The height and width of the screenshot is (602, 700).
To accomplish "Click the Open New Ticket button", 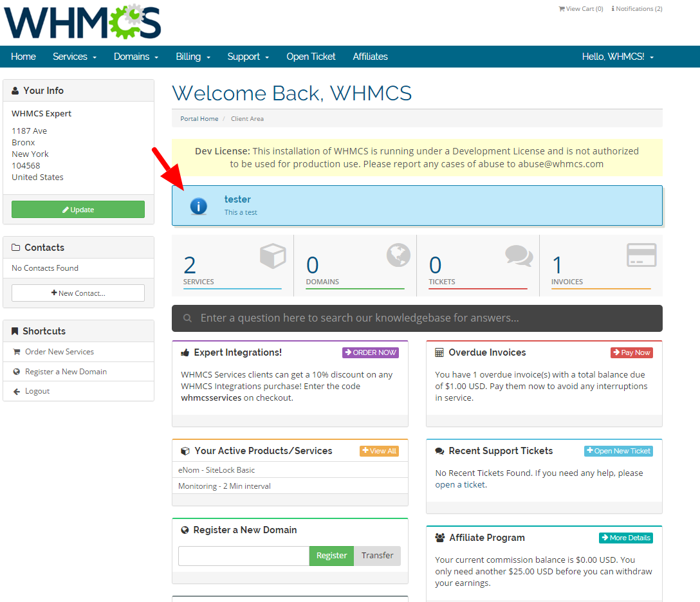I will [x=618, y=451].
